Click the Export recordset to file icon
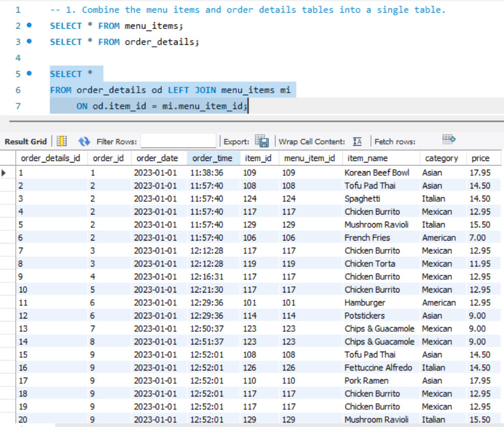This screenshot has height=427, width=504. (262, 141)
